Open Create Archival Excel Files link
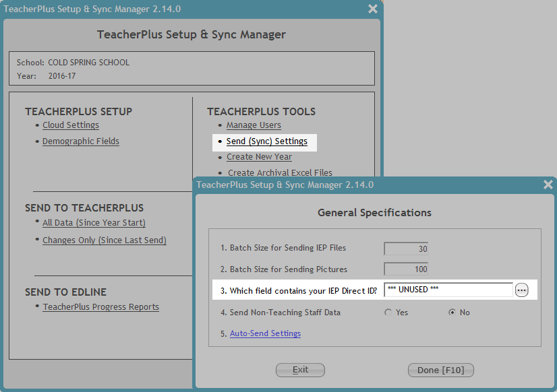Image resolution: width=557 pixels, height=392 pixels. coord(280,173)
